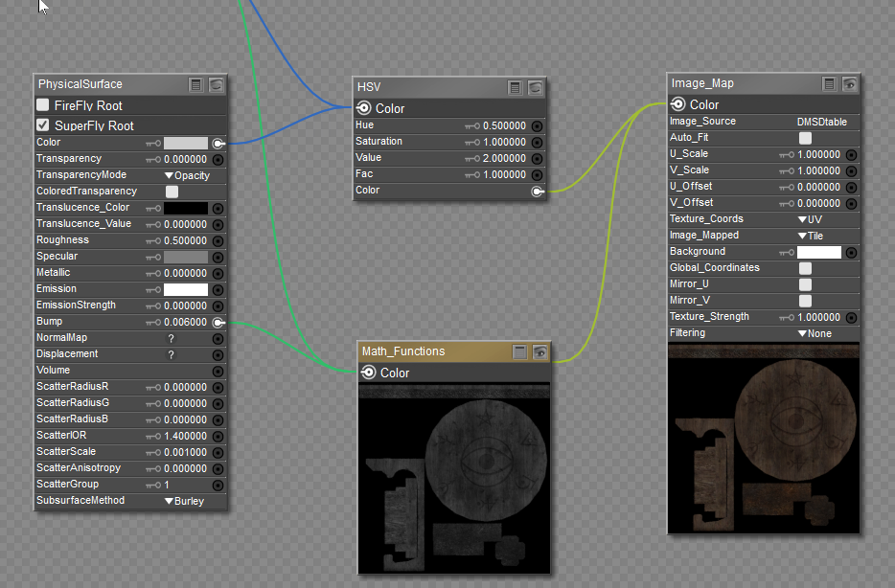895x588 pixels.
Task: Toggle the Auto_Fit checkbox
Action: pyautogui.click(x=805, y=138)
